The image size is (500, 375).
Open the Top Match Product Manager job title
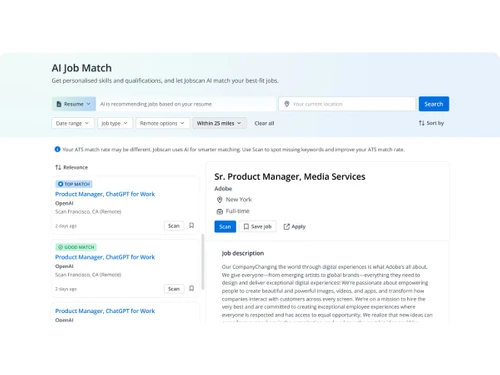[x=105, y=194]
